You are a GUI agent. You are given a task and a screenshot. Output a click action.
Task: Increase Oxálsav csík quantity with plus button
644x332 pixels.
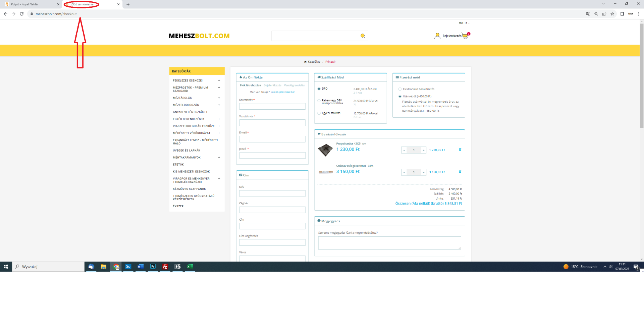pos(424,172)
